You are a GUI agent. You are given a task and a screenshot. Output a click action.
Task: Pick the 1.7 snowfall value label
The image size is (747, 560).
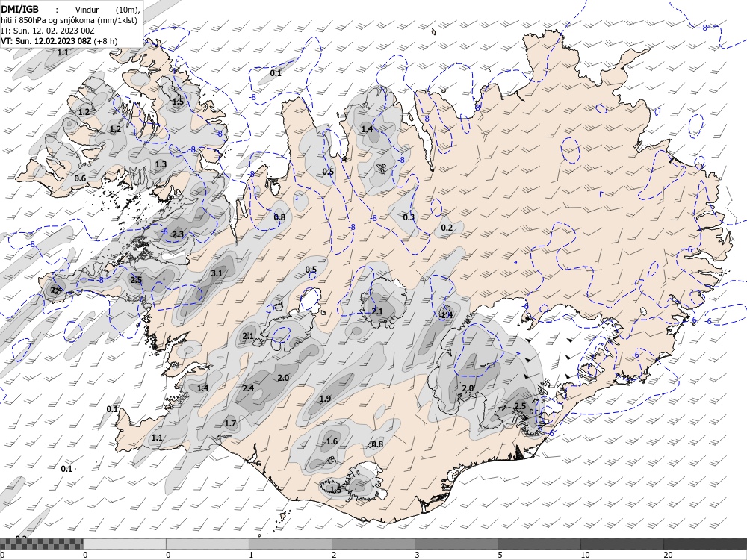pyautogui.click(x=230, y=423)
